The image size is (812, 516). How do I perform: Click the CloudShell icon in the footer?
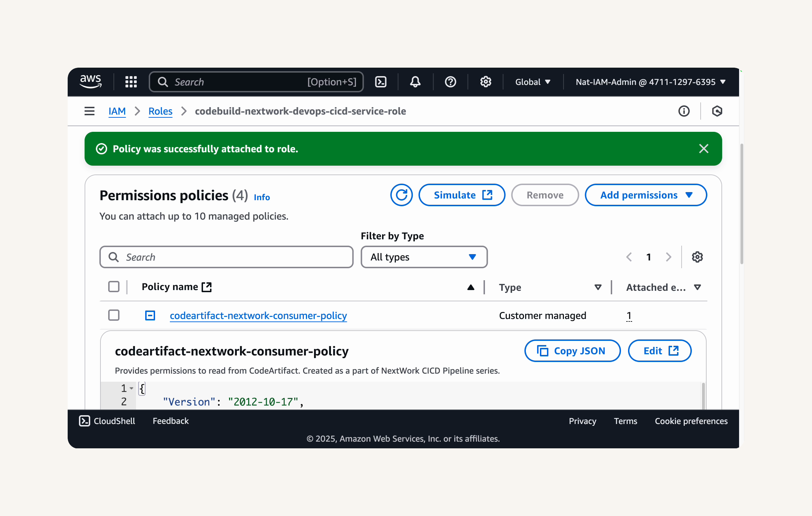[85, 421]
